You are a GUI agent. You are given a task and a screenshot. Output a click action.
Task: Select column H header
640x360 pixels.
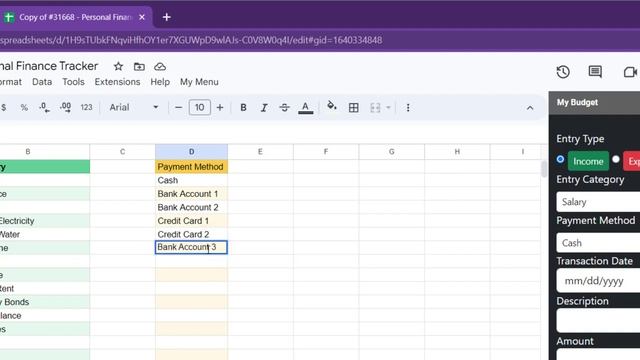[x=457, y=152]
